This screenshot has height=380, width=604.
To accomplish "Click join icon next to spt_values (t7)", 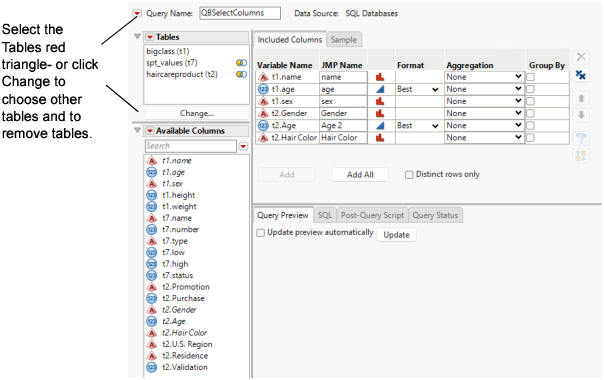I will click(242, 63).
